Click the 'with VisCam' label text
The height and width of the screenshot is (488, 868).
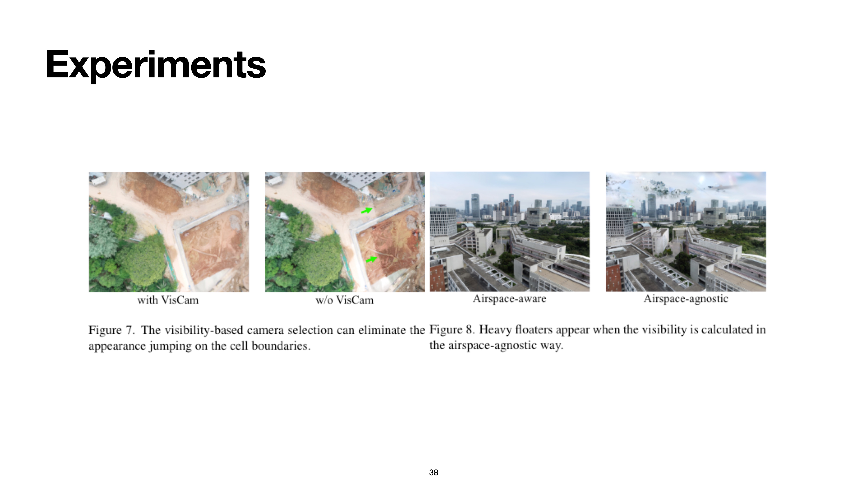168,300
